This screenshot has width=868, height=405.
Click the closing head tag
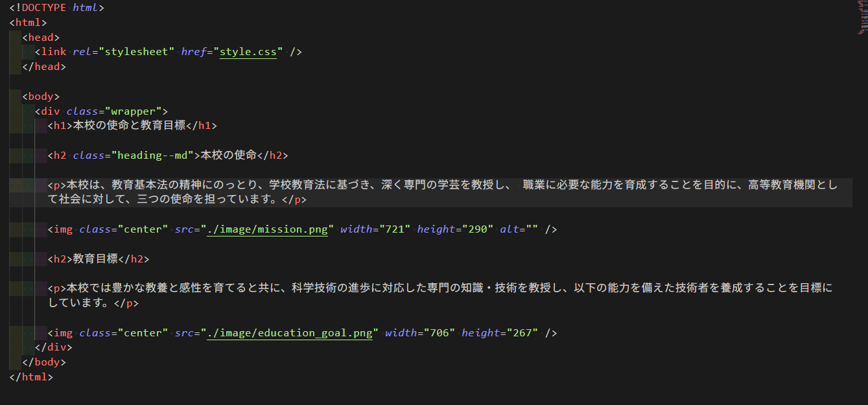[x=44, y=67]
